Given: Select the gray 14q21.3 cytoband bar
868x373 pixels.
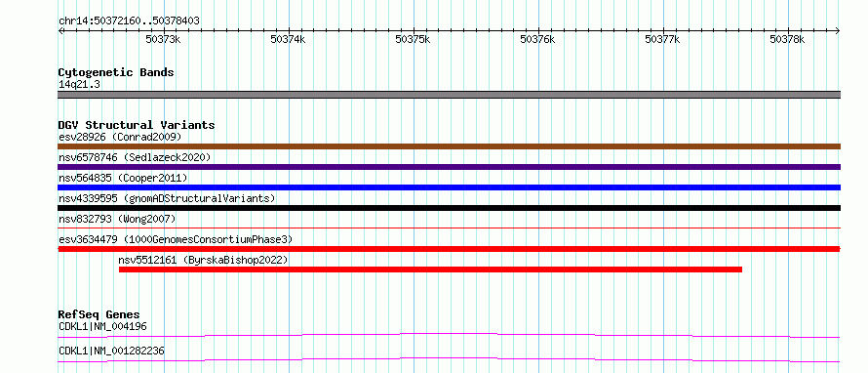Looking at the screenshot, I should [x=449, y=95].
